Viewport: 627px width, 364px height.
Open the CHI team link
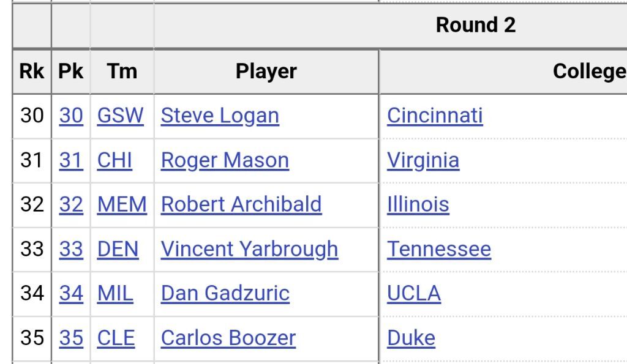tap(115, 161)
